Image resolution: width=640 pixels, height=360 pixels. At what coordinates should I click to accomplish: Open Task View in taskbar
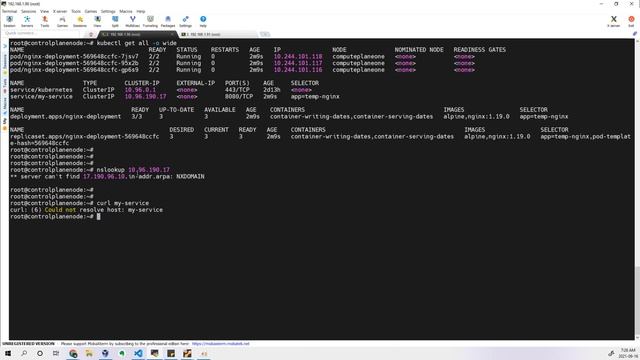tap(56, 353)
